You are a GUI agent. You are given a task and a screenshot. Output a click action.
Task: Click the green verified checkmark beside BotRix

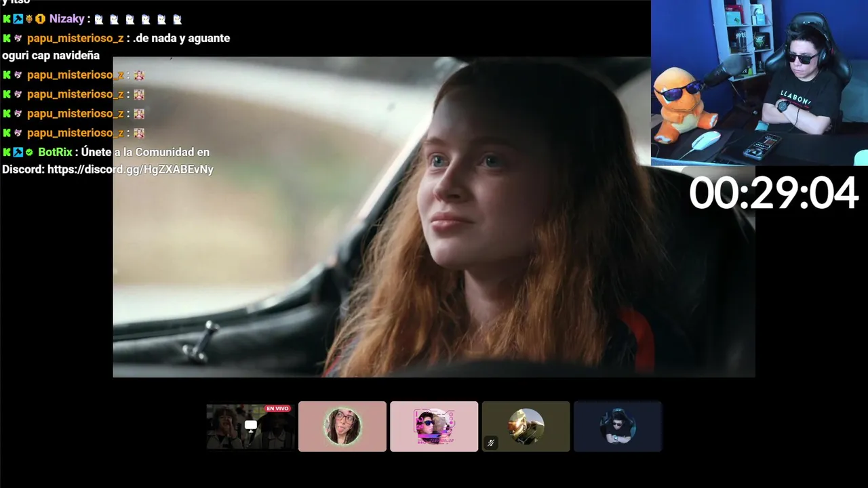pyautogui.click(x=29, y=152)
